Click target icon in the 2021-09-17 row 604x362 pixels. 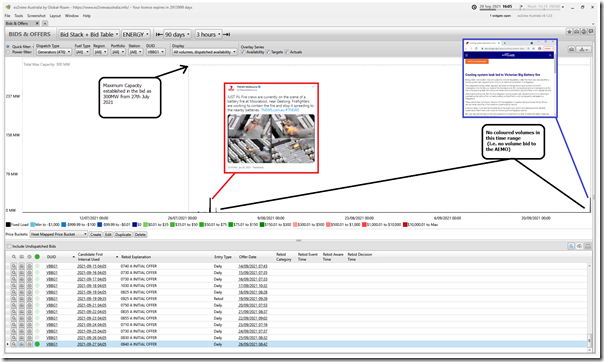coord(29,279)
